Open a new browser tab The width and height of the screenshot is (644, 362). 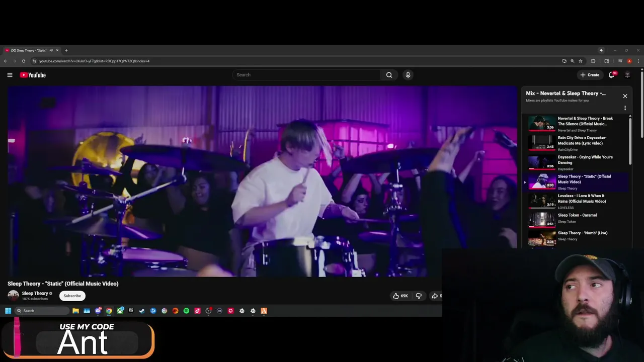66,50
